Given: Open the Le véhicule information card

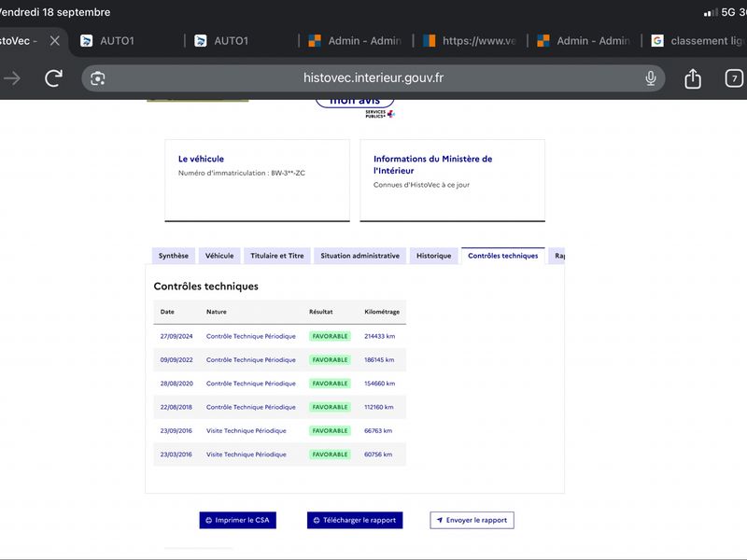Looking at the screenshot, I should coord(258,180).
